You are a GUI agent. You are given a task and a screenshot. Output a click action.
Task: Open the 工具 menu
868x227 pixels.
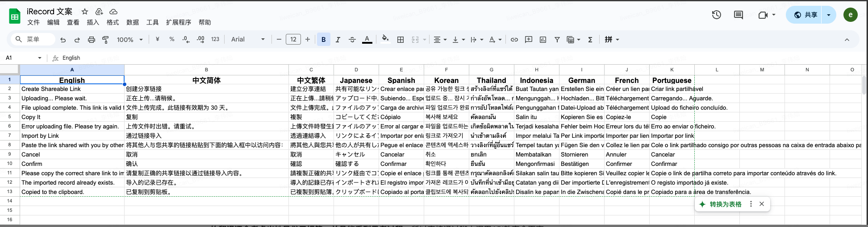point(153,22)
